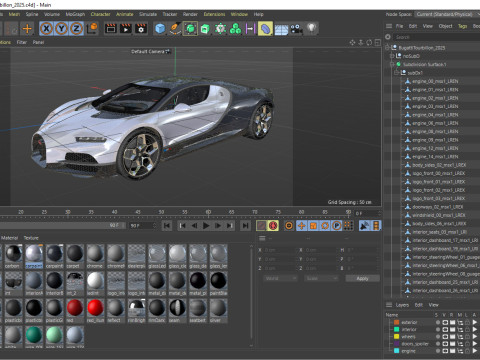The width and height of the screenshot is (480, 360).
Task: Open the Mesh menu
Action: click(x=14, y=14)
